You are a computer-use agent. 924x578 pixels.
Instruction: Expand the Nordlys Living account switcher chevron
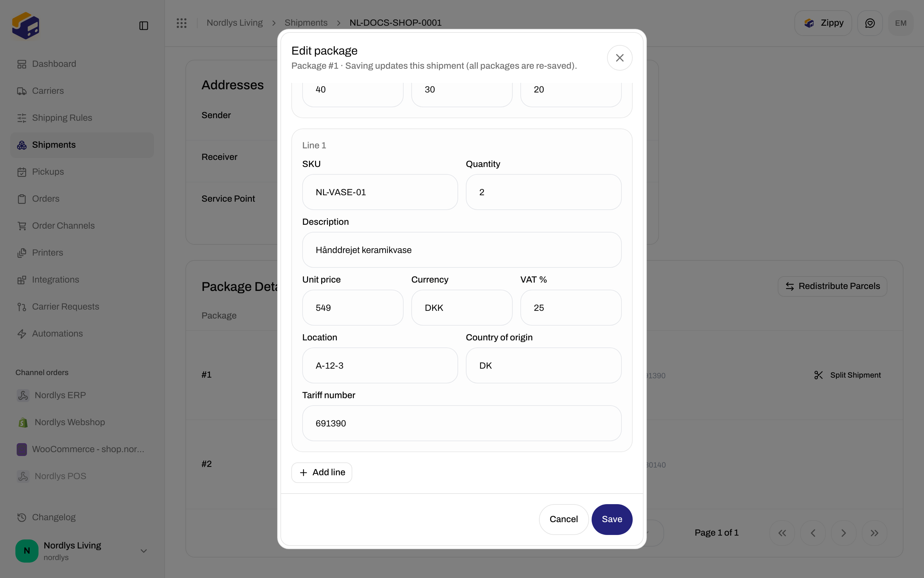(x=143, y=551)
